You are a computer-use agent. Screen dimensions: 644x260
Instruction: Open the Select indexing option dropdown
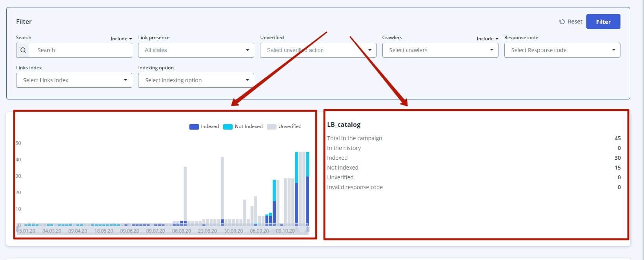coord(196,80)
